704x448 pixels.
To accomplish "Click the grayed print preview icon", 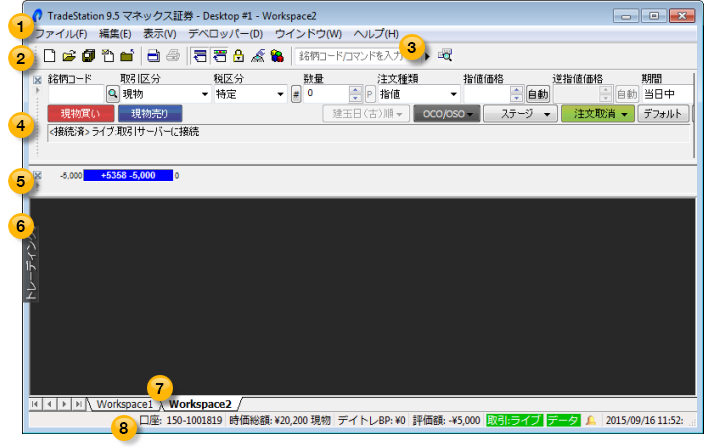I will coord(173,56).
